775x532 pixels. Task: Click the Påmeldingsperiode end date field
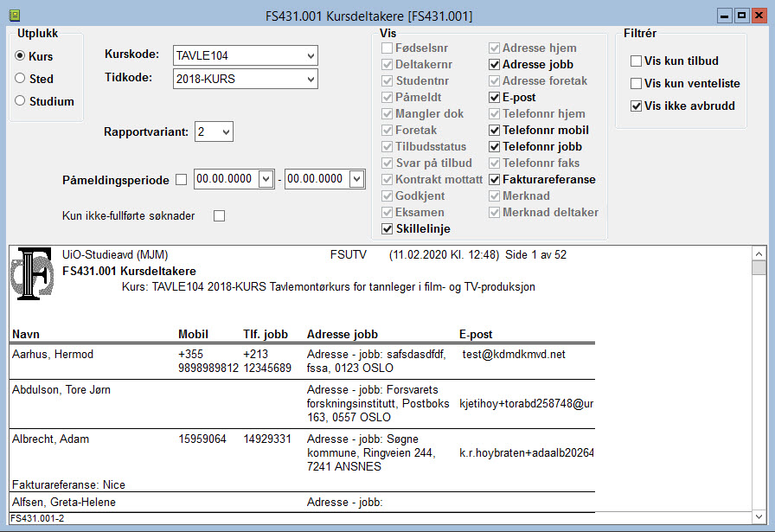(x=317, y=179)
